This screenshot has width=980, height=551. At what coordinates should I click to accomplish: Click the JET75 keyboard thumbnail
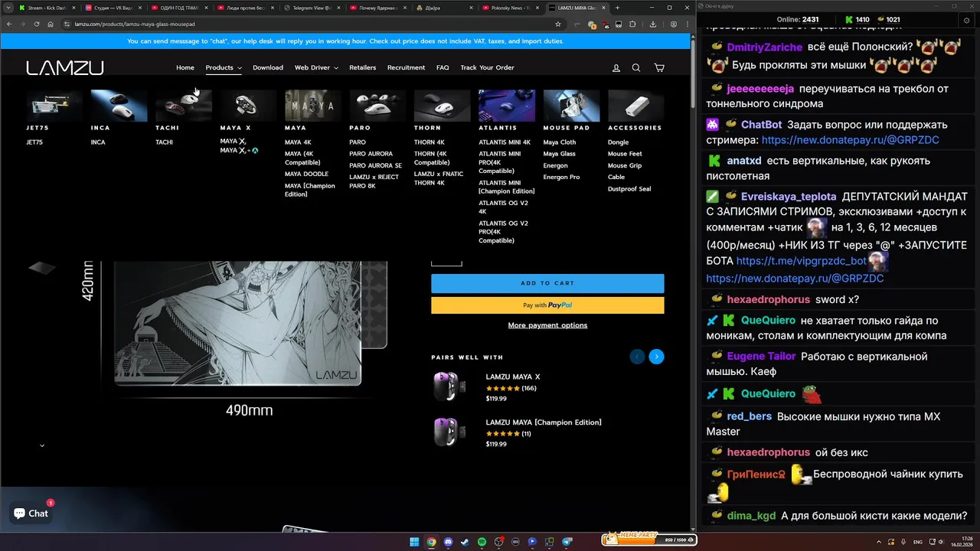tap(54, 106)
